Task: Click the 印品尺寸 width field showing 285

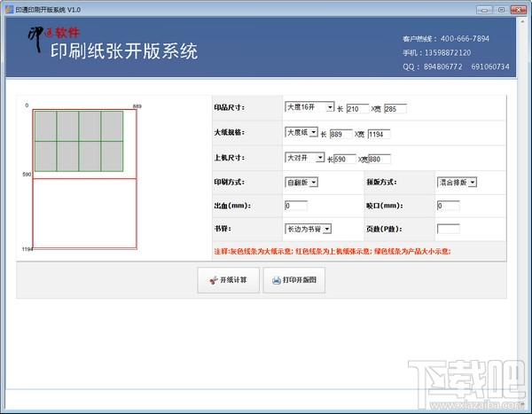Action: point(395,109)
